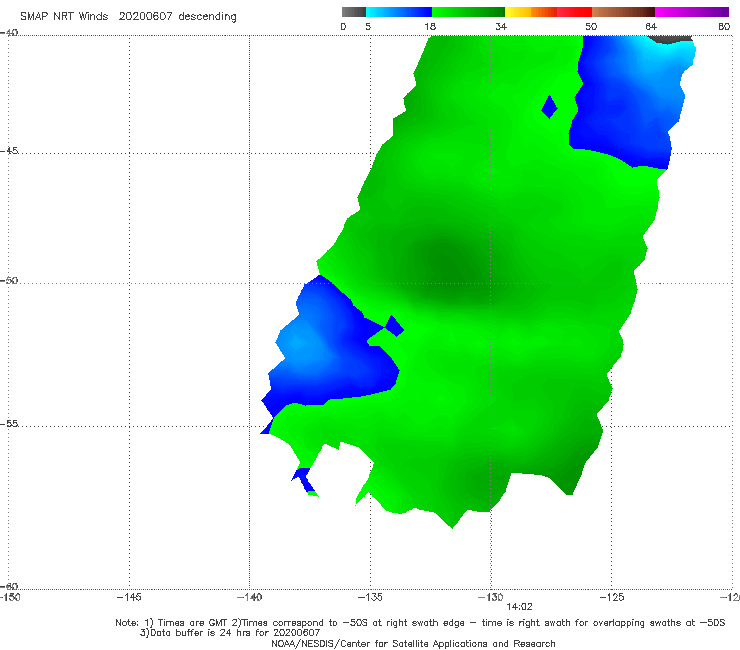Click the longitude label -145

click(129, 597)
